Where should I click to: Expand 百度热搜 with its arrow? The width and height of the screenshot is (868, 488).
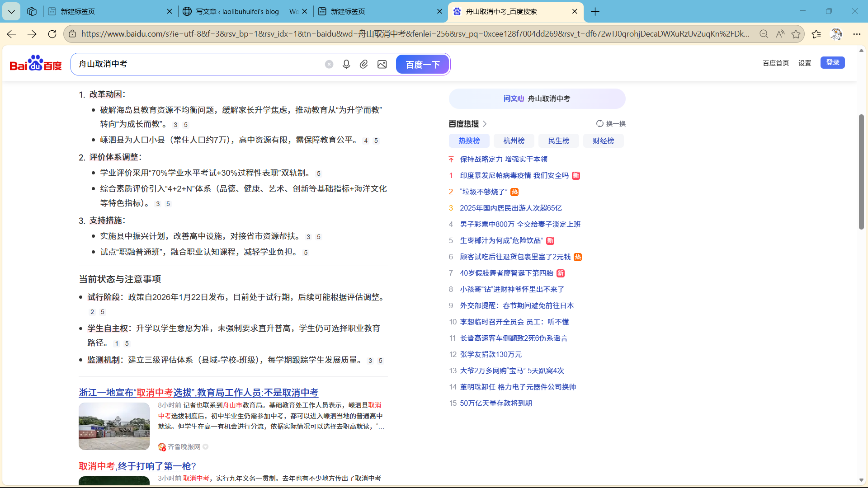pos(486,123)
